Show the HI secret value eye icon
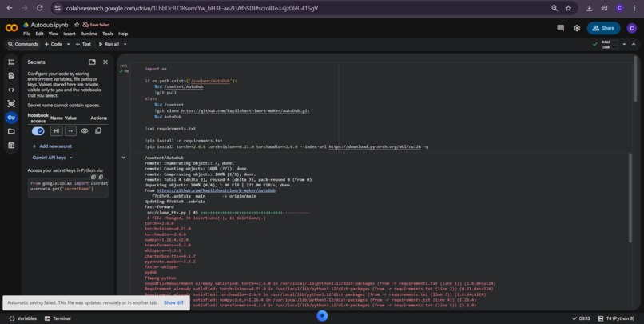The height and width of the screenshot is (324, 644). click(85, 130)
